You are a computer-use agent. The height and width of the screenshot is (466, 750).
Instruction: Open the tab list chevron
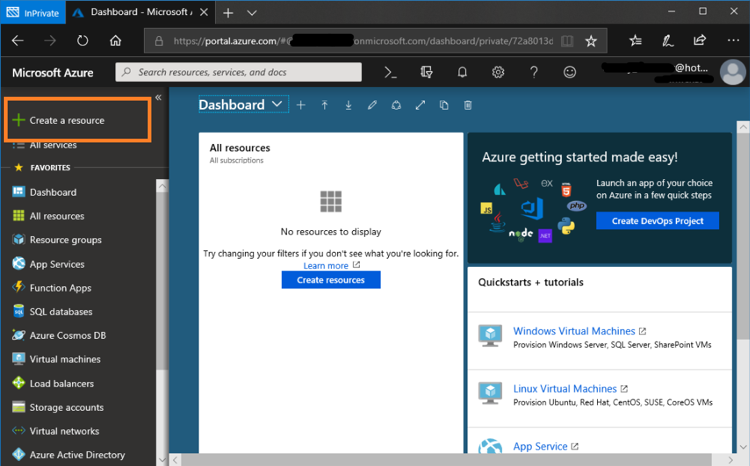pos(252,13)
